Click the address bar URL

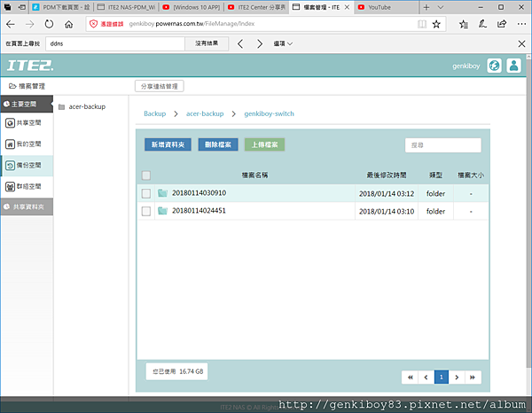192,24
